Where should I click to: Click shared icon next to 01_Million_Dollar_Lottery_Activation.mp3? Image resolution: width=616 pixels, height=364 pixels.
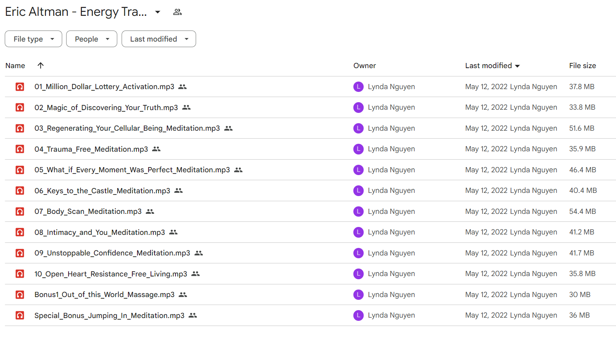[182, 87]
